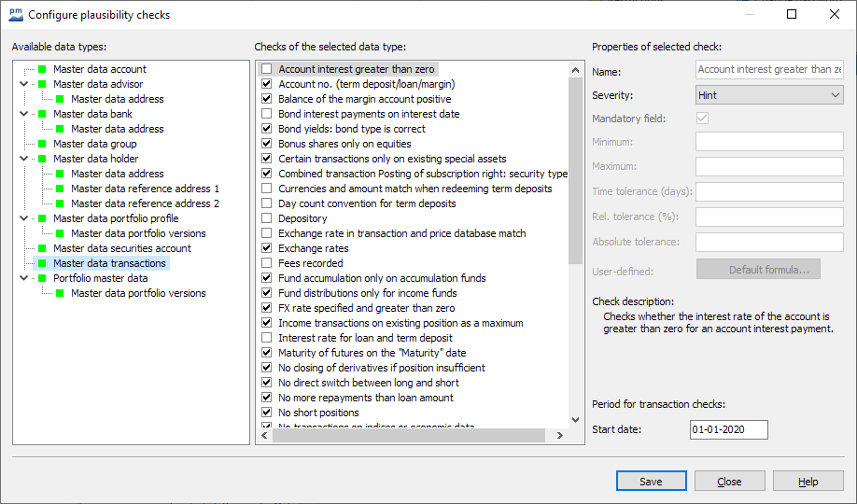The height and width of the screenshot is (504, 857).
Task: Click green icon beside Master data account
Action: pyautogui.click(x=42, y=69)
